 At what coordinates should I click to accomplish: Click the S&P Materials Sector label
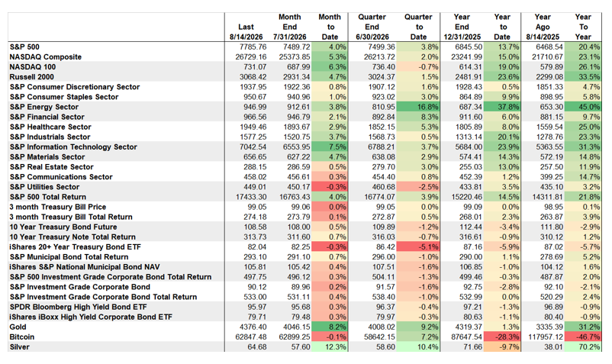[x=47, y=157]
